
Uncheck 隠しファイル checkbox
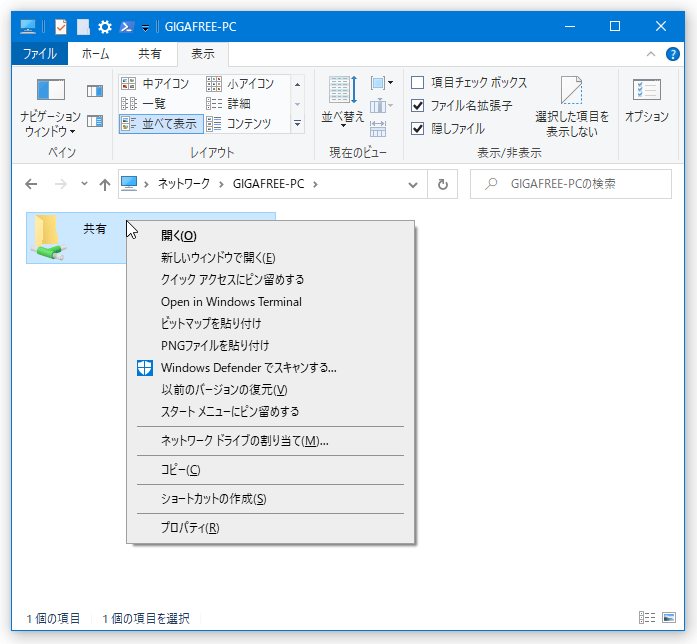[x=417, y=129]
